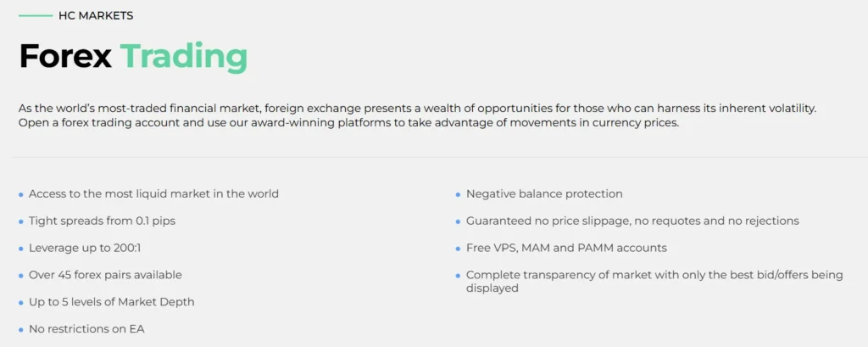
Task: Click the bullet before "Up to 5 levels of Market Depth"
Action: tap(21, 303)
